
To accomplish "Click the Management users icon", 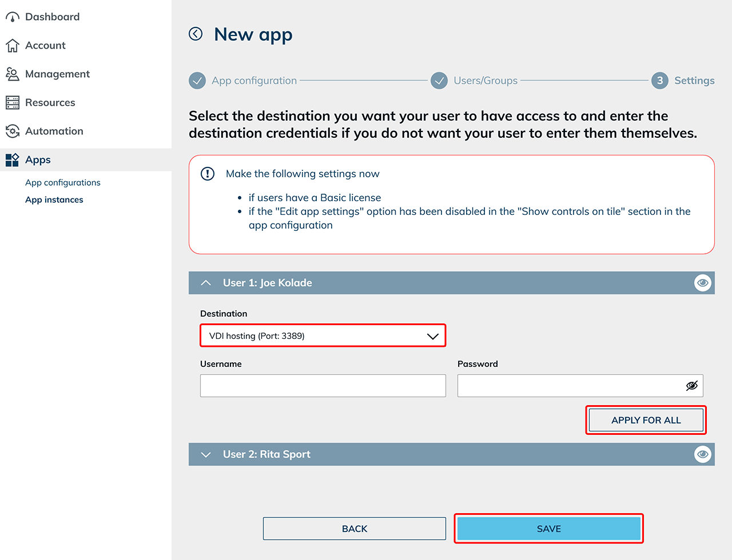I will (x=12, y=74).
